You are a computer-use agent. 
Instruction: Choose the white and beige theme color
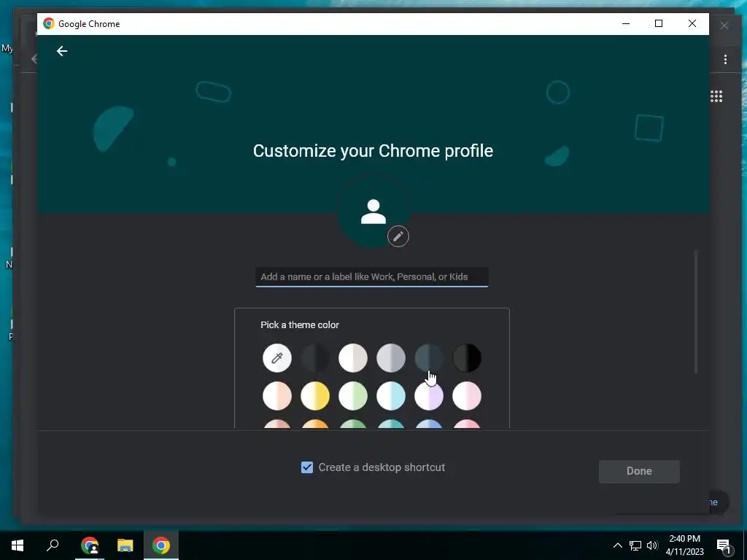tap(353, 357)
